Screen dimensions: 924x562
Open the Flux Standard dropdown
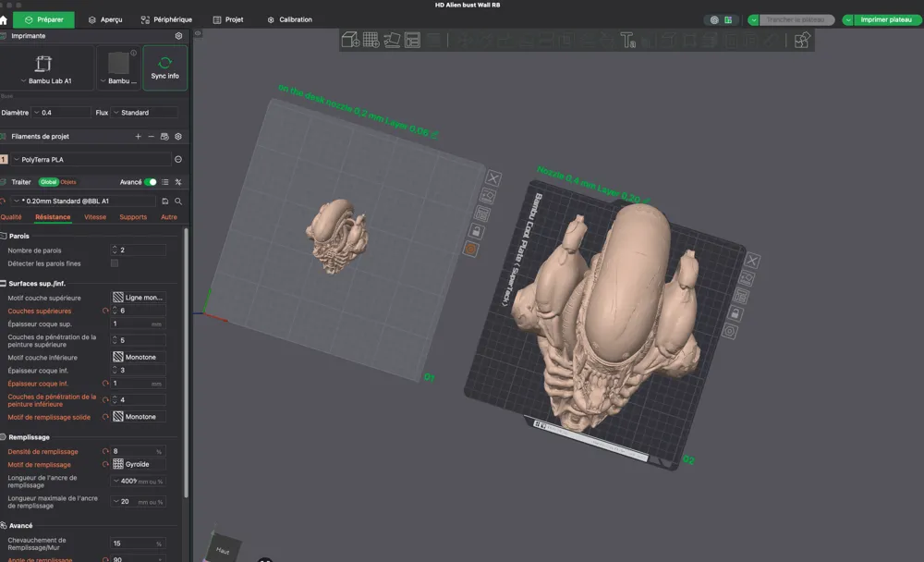[144, 113]
